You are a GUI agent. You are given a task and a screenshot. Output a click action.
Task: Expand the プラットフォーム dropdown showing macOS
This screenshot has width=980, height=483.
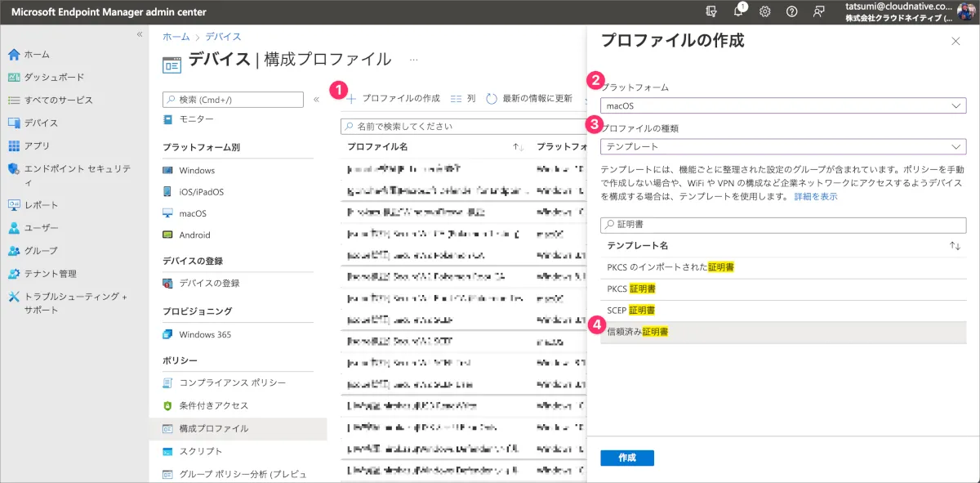point(783,105)
